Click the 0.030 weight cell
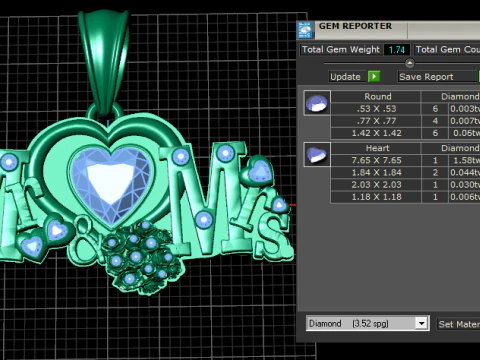Image resolution: width=480 pixels, height=360 pixels. [464, 185]
